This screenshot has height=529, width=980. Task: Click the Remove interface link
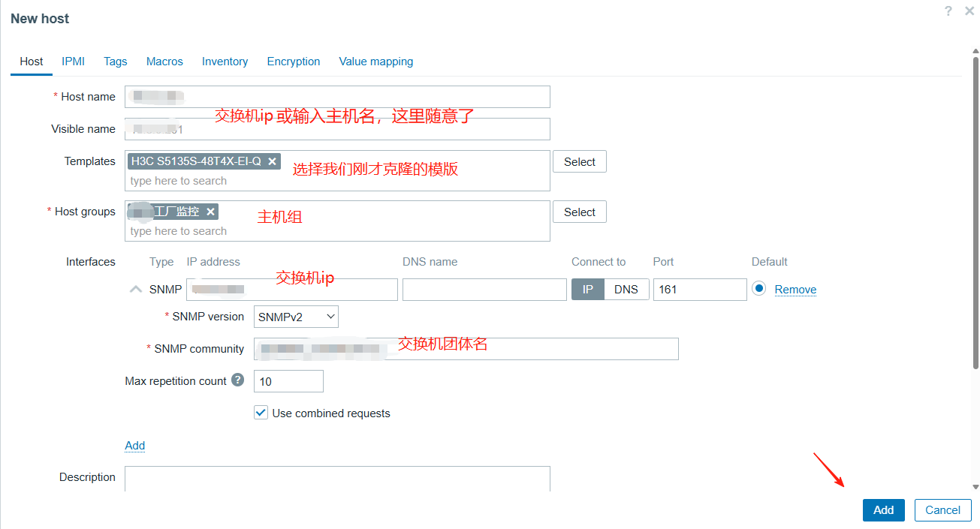tap(795, 290)
